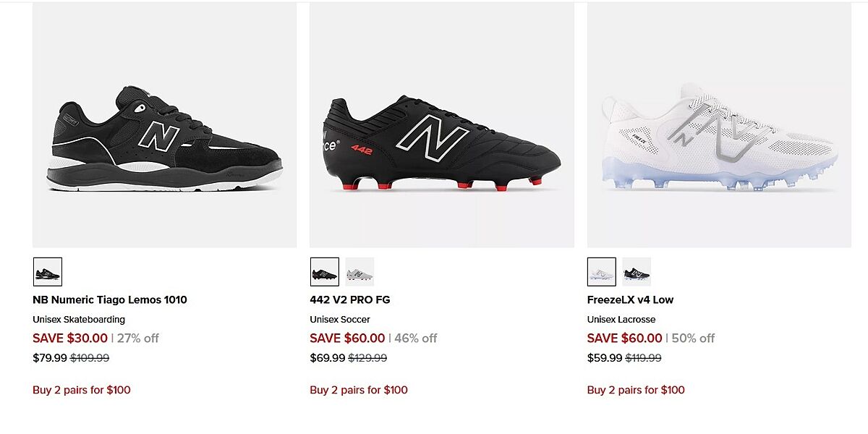The width and height of the screenshot is (868, 434).
Task: Open Buy 2 pairs promo under 442 V2 PRO
Action: tap(359, 390)
